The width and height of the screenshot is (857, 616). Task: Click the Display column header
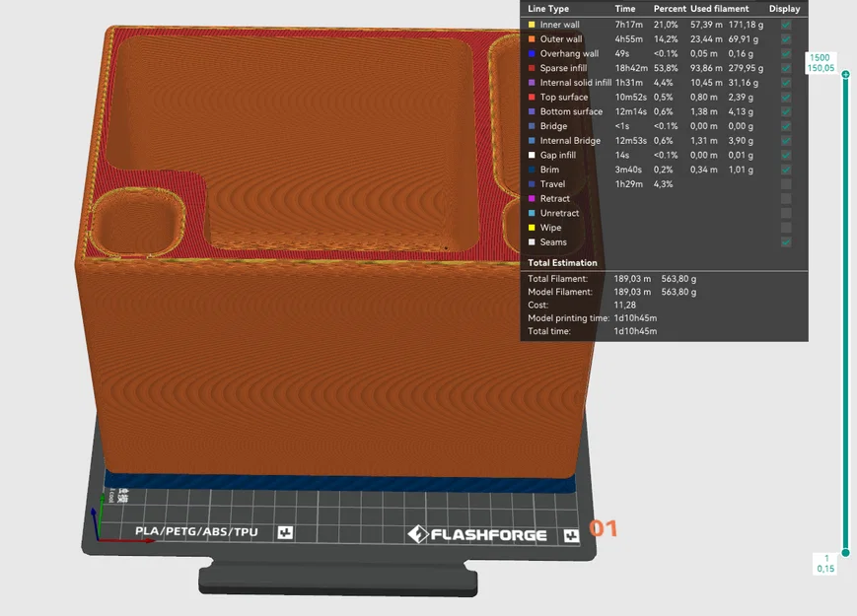[x=784, y=8]
